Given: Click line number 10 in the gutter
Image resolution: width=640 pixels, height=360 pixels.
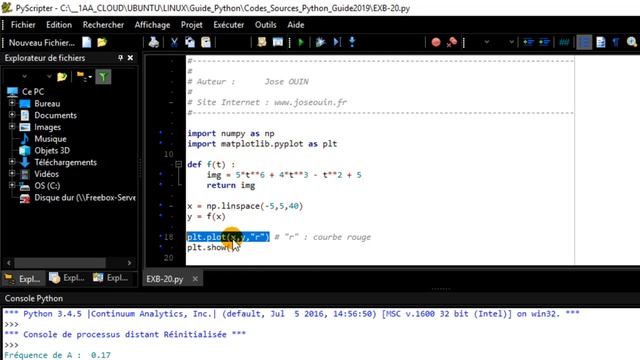Looking at the screenshot, I should pyautogui.click(x=168, y=154).
